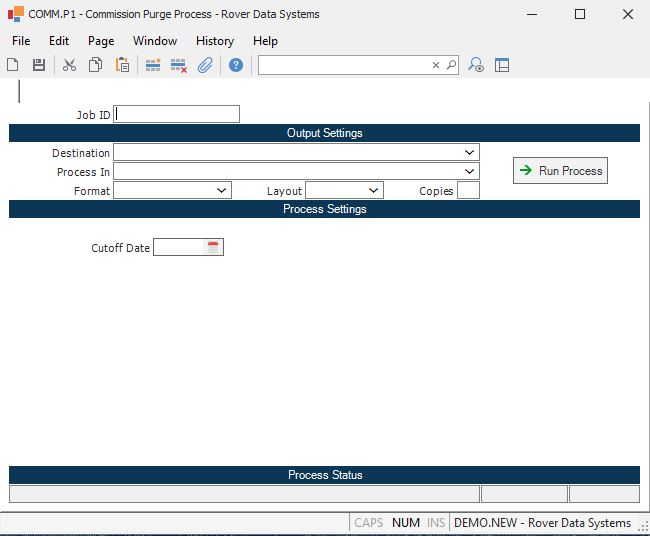Screen dimensions: 650x536
Task: Open the Layout dropdown list
Action: coord(373,190)
